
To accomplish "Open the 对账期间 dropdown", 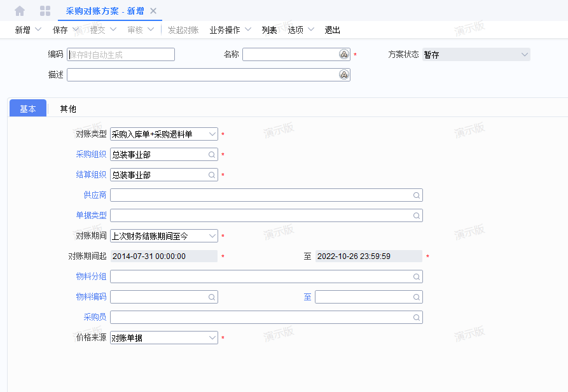I will 212,235.
